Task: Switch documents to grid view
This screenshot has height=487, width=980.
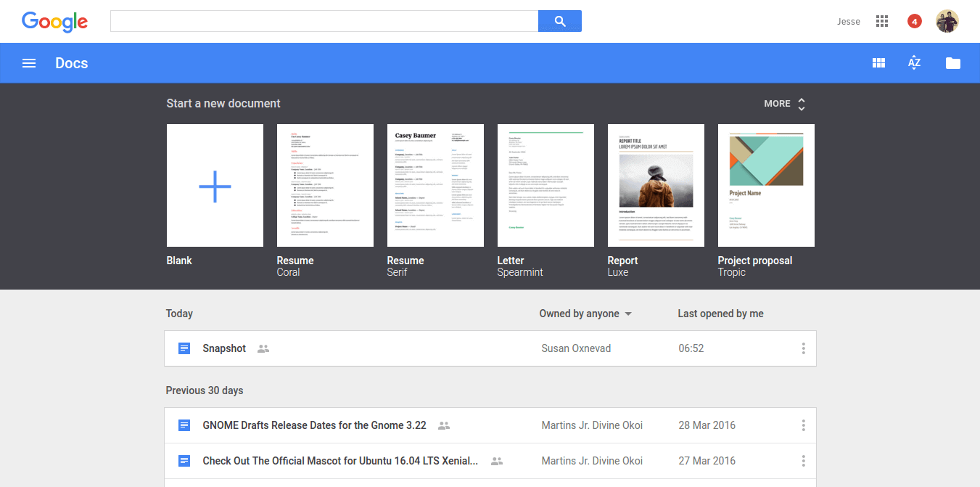Action: tap(878, 62)
